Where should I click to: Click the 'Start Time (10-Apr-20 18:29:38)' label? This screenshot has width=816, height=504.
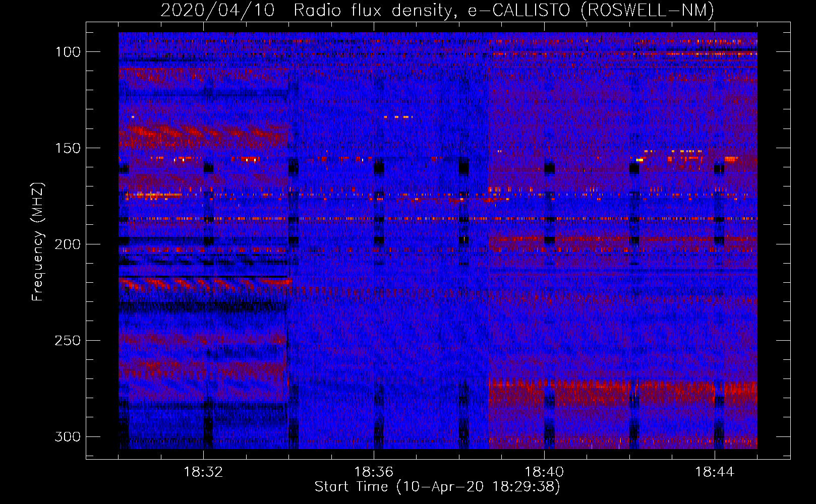click(x=437, y=487)
